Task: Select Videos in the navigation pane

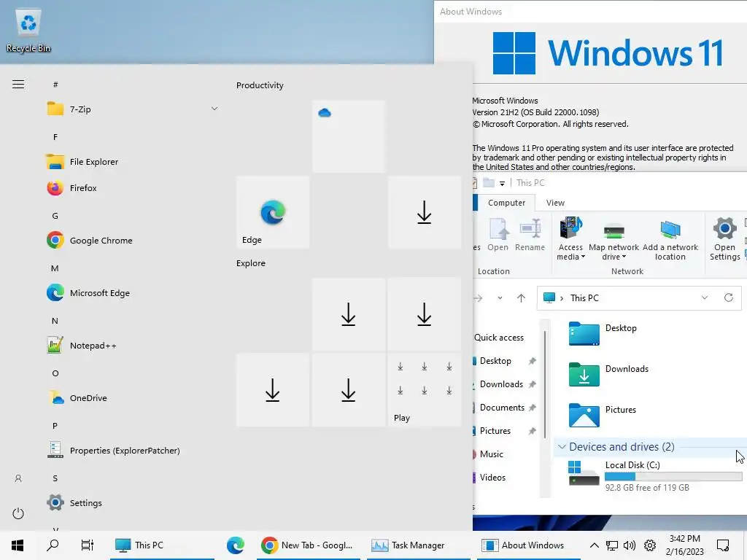Action: click(x=492, y=478)
